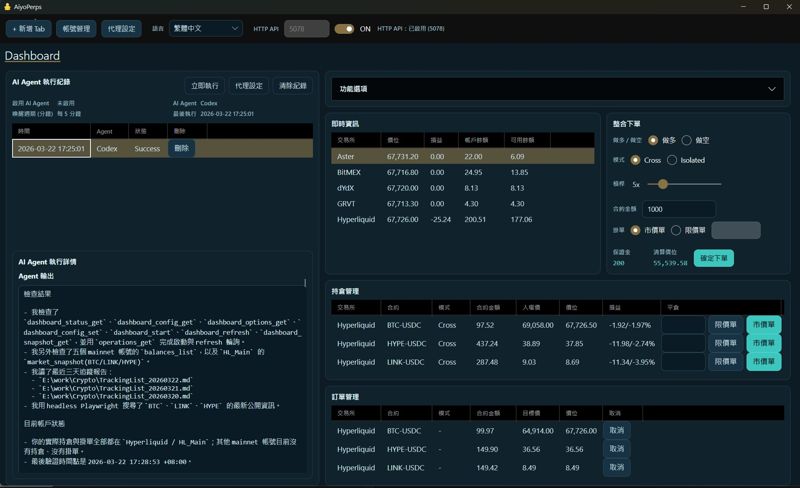Click 市價單 close for LINK-USDC position

click(764, 361)
